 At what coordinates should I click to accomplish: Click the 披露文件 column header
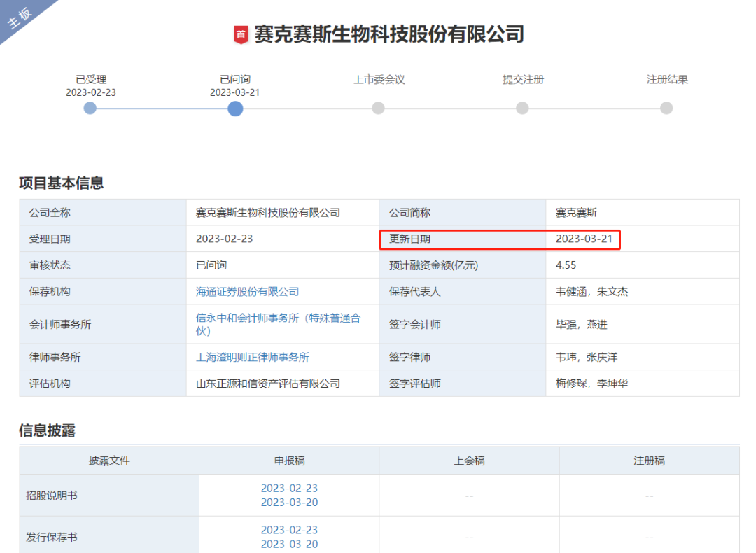click(109, 461)
